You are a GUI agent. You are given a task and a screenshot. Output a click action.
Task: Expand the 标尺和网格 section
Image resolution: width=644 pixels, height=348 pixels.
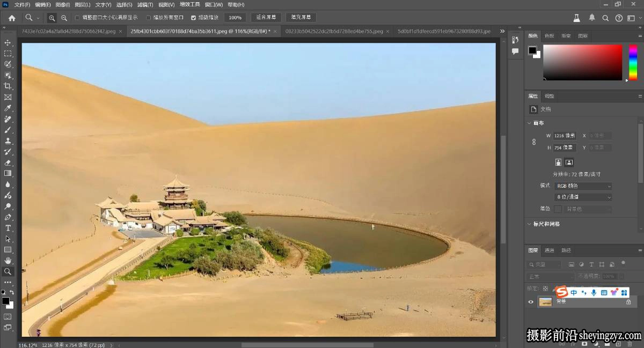[530, 224]
